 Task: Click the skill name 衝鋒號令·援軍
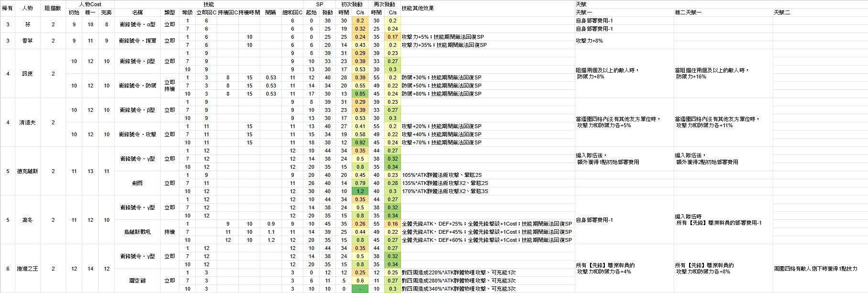(x=137, y=41)
